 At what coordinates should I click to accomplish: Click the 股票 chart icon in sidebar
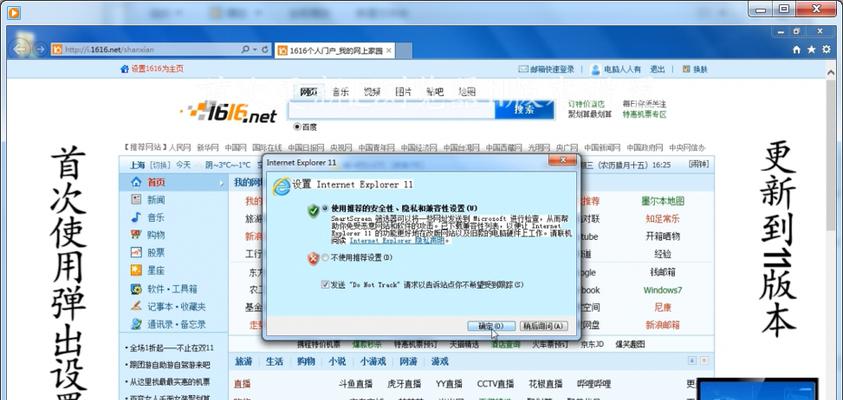coord(137,252)
